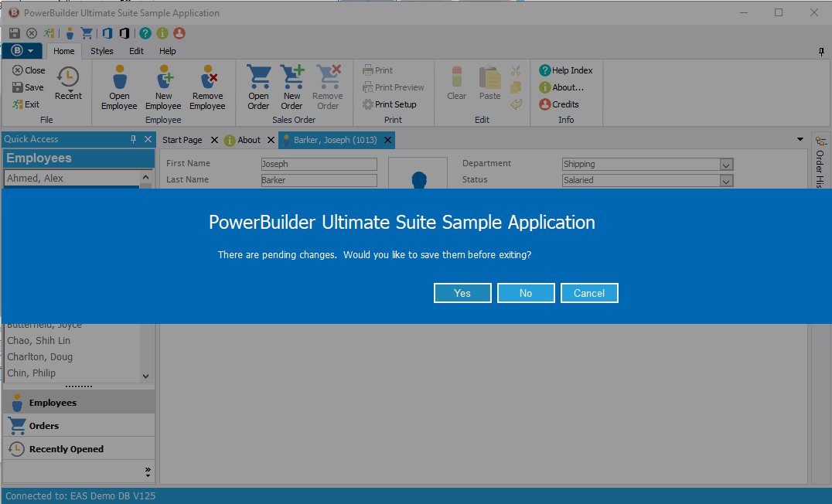Switch to the Home ribbon tab

coord(63,51)
